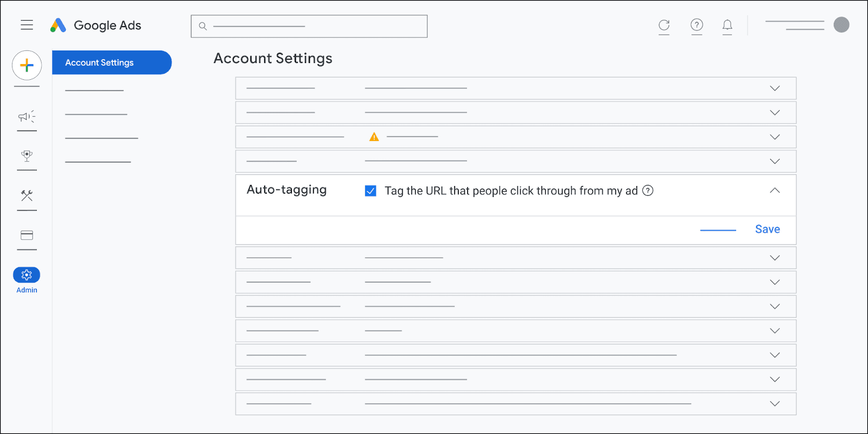Uncheck the auto-tagging URL checkbox
868x434 pixels.
point(371,191)
